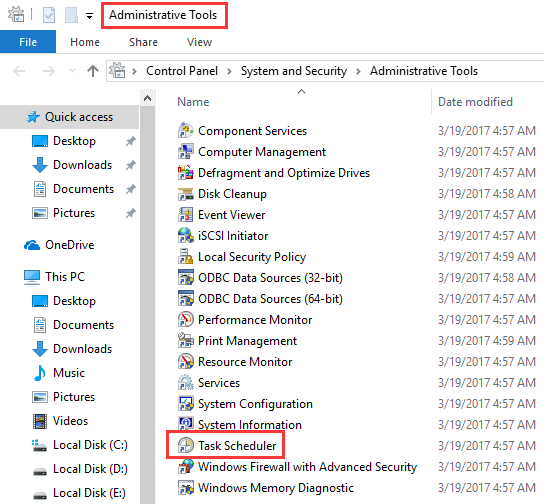544x504 pixels.
Task: Click the 3/19/2017 4:58 AM date for Disk Cleanup
Action: coord(487,194)
